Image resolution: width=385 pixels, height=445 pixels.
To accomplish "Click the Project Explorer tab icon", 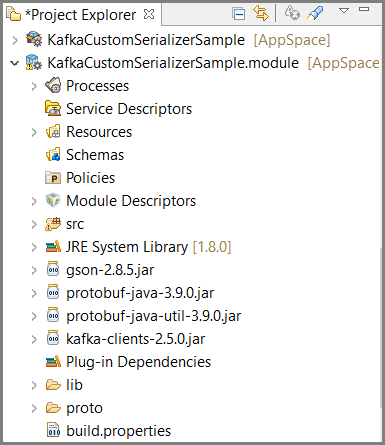I will click(13, 14).
